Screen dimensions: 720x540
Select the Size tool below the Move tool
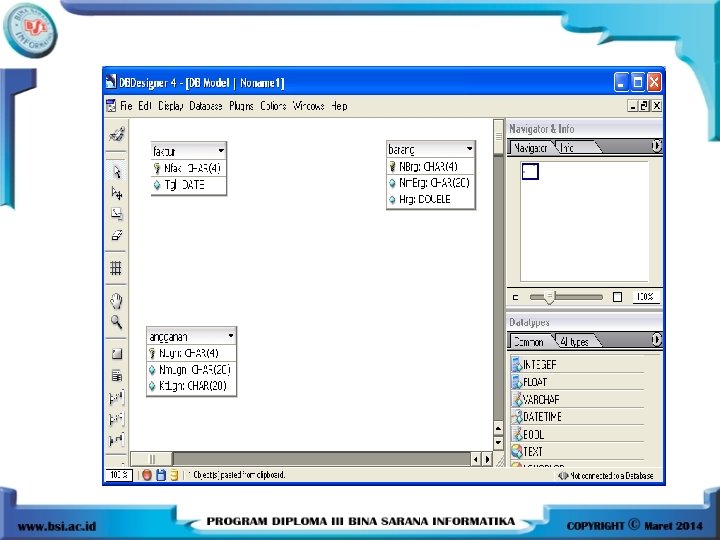[x=117, y=214]
